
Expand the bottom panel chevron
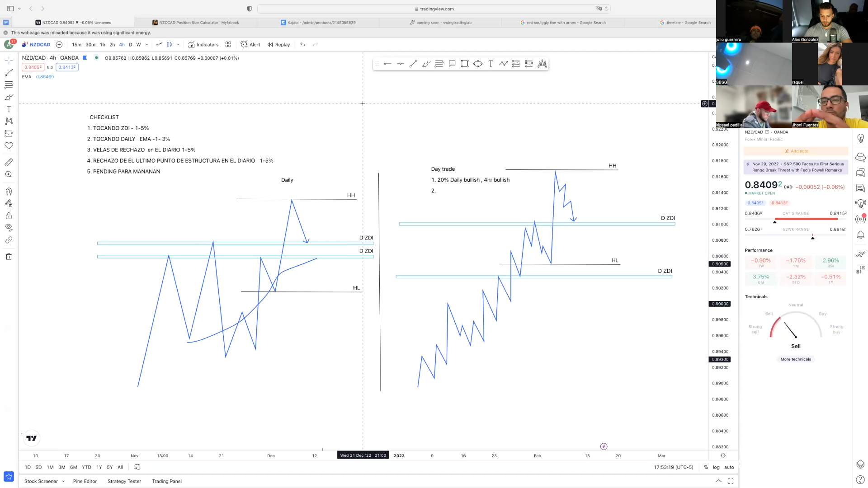coord(718,481)
